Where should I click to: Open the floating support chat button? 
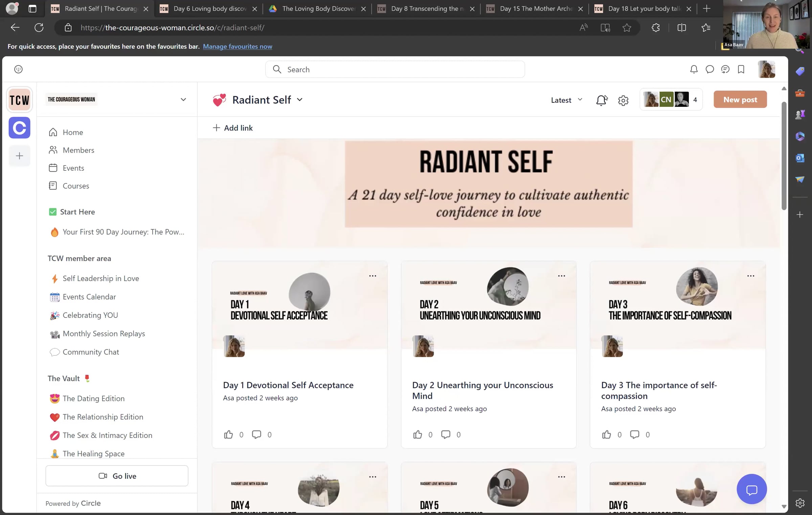[x=751, y=489]
